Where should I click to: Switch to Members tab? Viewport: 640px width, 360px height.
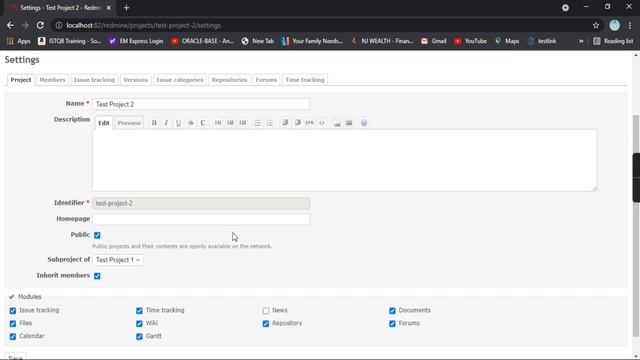click(x=52, y=80)
